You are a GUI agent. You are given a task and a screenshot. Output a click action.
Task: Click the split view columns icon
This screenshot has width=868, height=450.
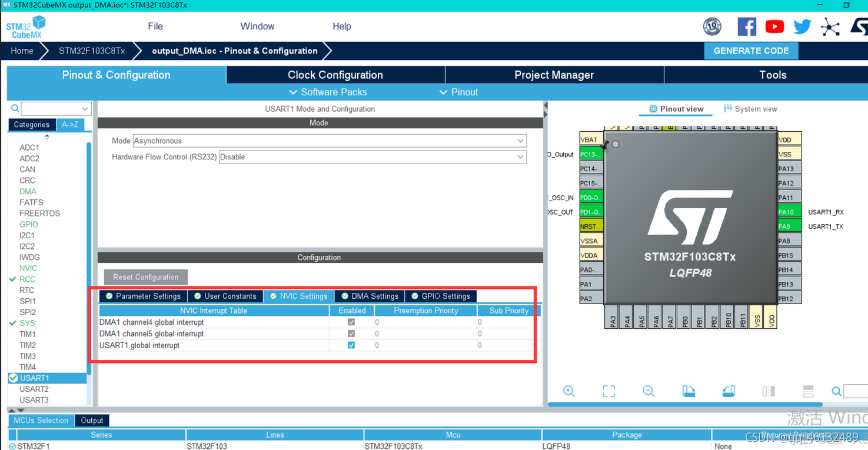pos(769,391)
